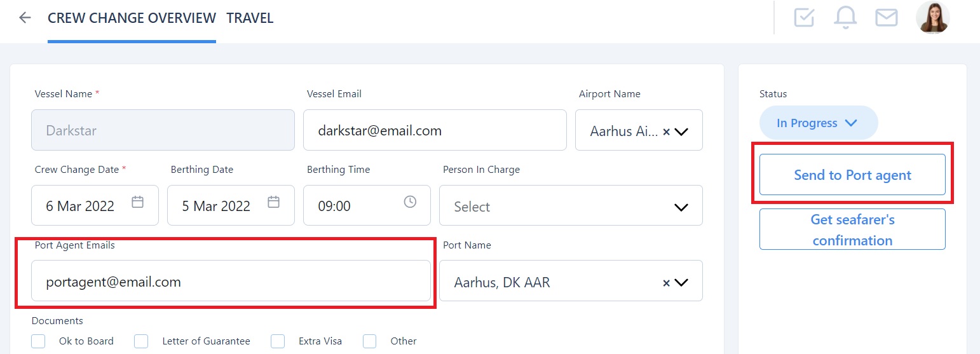The image size is (980, 354).
Task: Check the Ok to Board checkbox
Action: click(39, 341)
